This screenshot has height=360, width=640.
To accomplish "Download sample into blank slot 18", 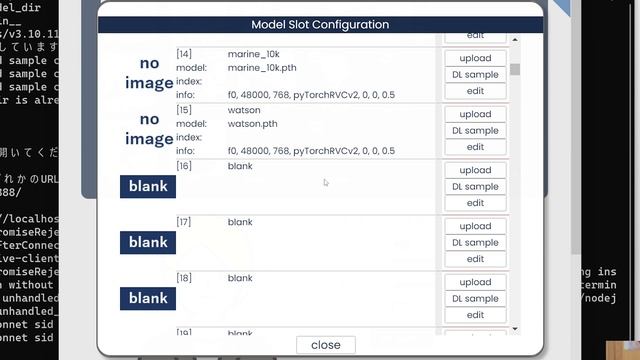I will point(475,298).
